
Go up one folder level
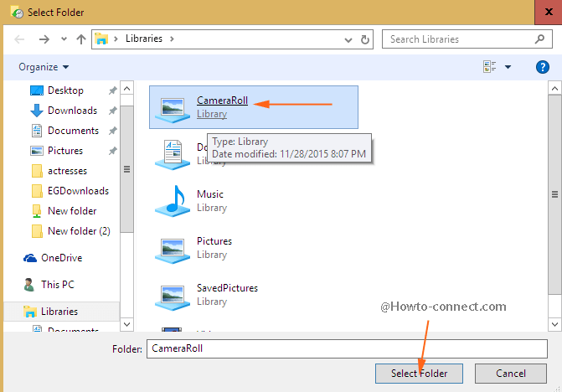[x=81, y=39]
